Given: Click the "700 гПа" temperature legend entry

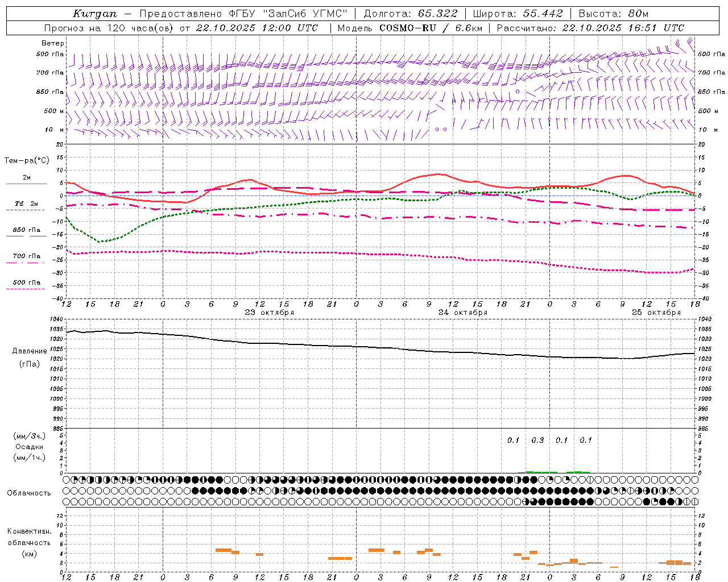Looking at the screenshot, I should click(27, 256).
